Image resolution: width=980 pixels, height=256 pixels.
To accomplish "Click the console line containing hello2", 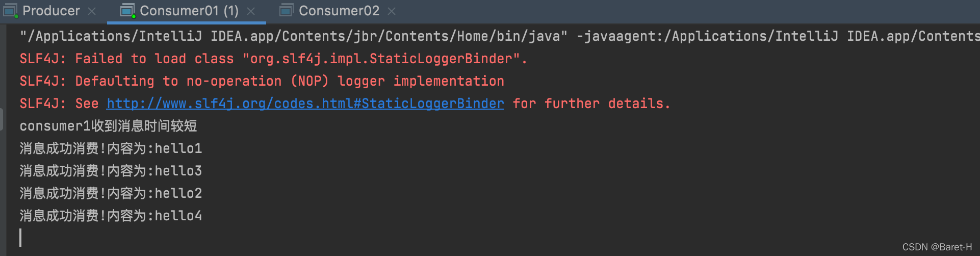I will coord(111,193).
